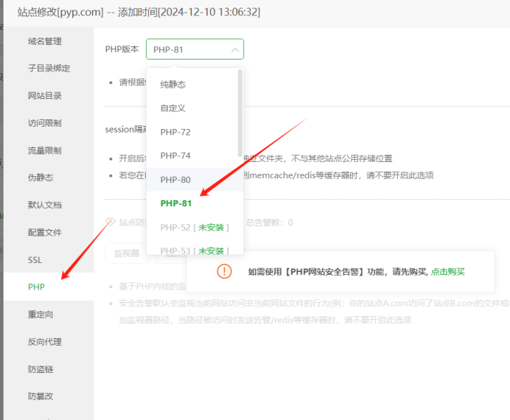This screenshot has width=510, height=420.
Task: Open the SSL settings tab
Action: click(x=35, y=260)
